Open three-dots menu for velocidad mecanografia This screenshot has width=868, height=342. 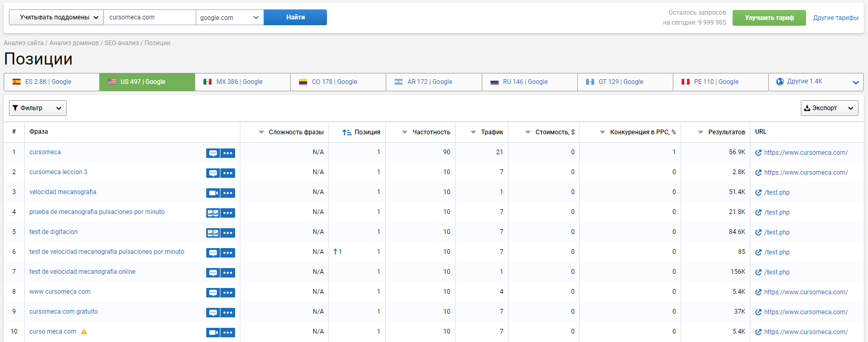coord(228,193)
